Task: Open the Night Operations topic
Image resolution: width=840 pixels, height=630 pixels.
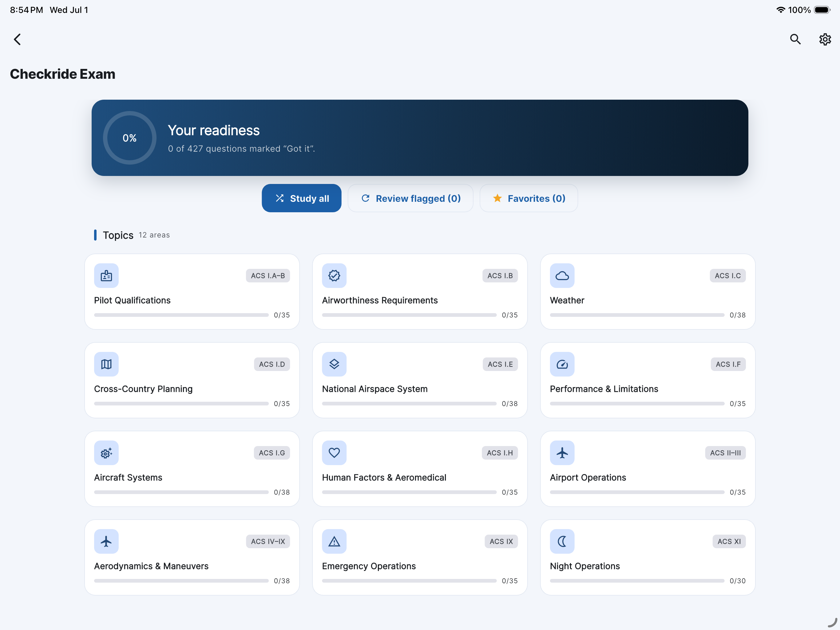Action: [x=648, y=557]
